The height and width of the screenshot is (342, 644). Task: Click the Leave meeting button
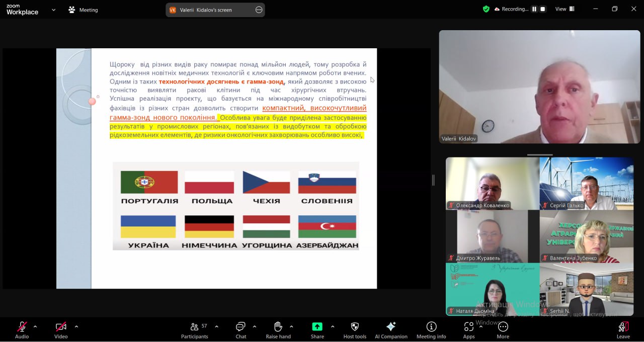tap(623, 330)
